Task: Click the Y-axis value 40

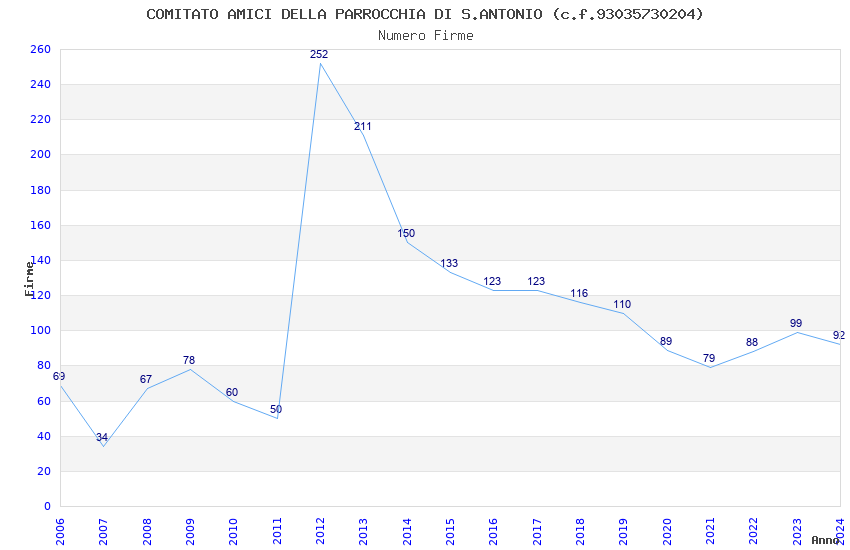Action: tap(44, 436)
